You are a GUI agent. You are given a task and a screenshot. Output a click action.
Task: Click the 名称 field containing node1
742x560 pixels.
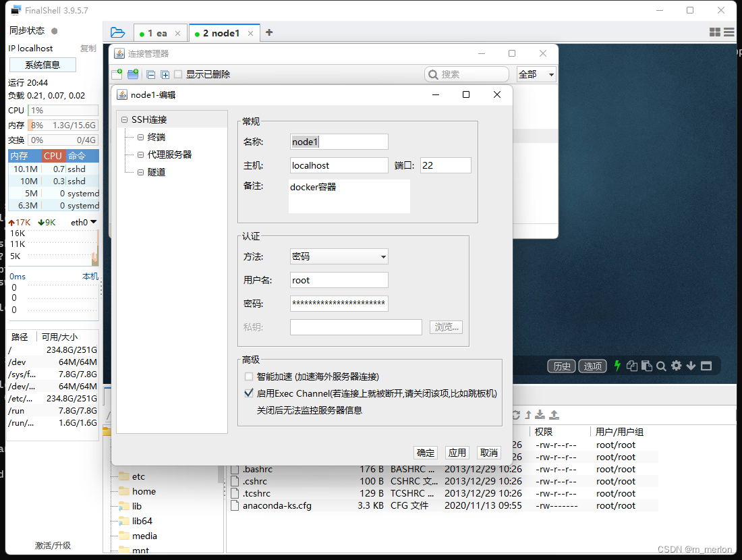339,142
